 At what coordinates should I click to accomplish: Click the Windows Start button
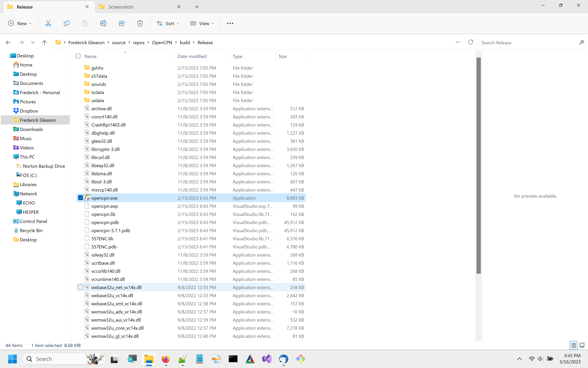point(12,359)
